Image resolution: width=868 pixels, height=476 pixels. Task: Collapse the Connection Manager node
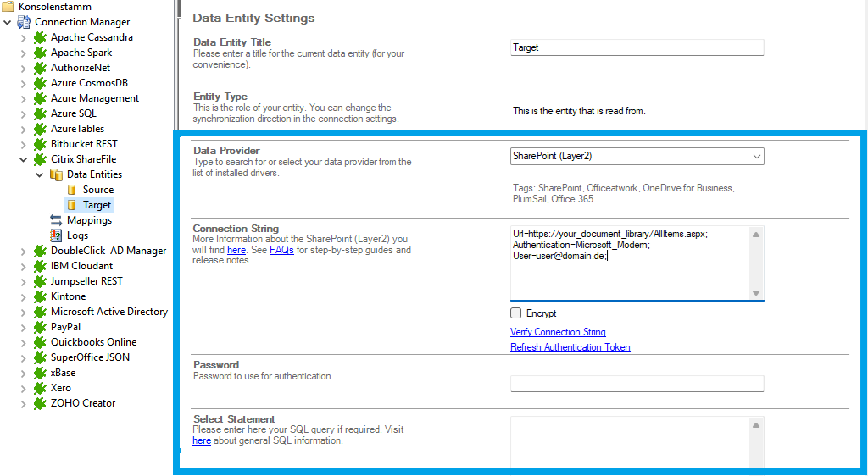tap(7, 23)
